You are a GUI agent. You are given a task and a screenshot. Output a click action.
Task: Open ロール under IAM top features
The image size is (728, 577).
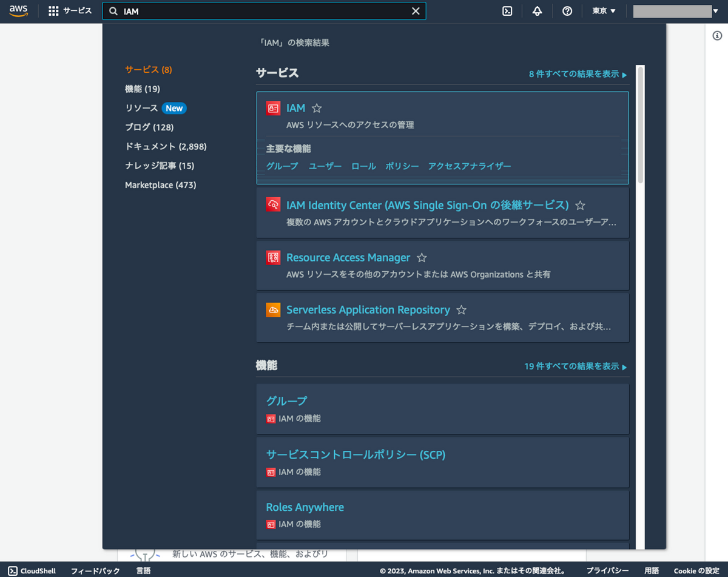pyautogui.click(x=363, y=166)
